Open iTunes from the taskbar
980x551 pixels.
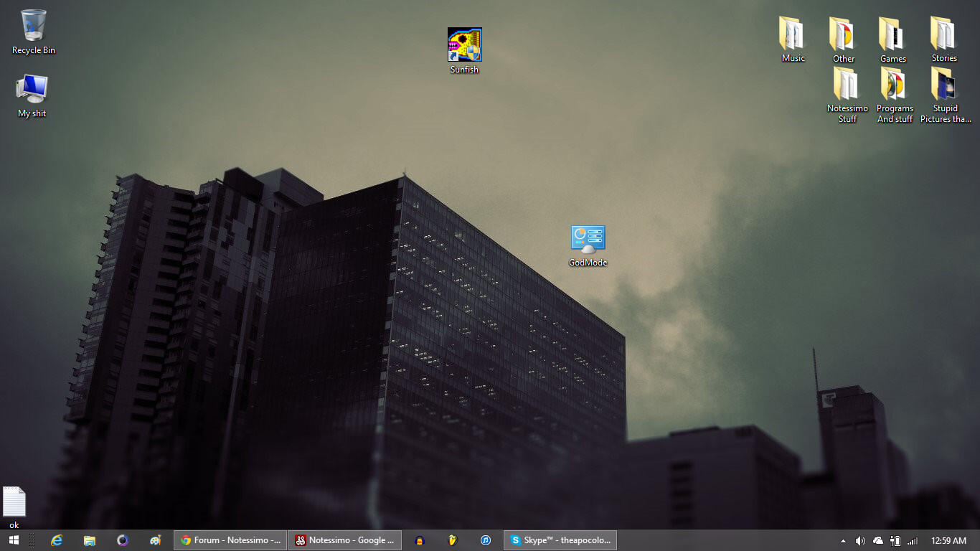486,540
